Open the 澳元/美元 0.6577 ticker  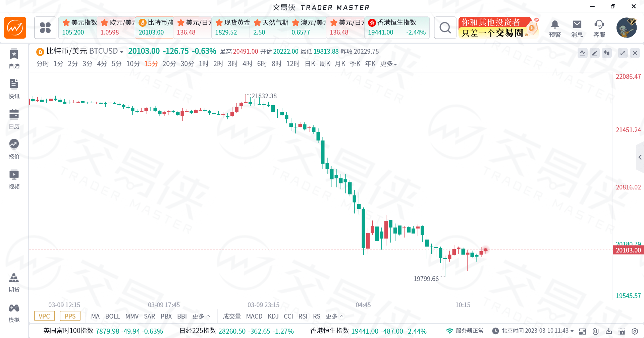[307, 27]
